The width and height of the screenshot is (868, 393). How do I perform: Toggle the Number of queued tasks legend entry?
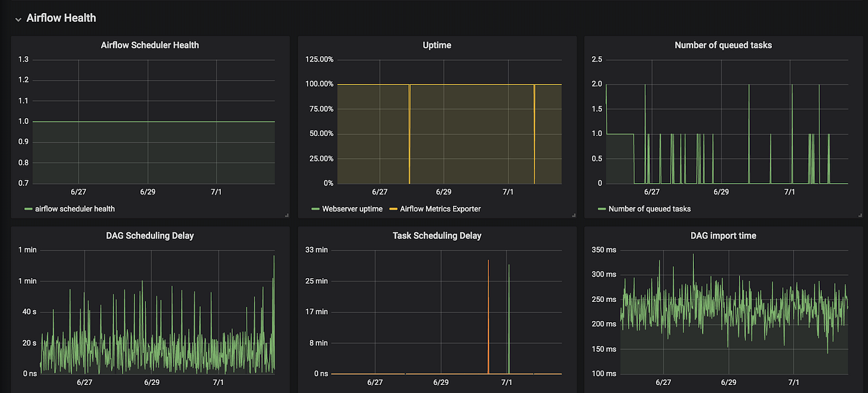650,209
